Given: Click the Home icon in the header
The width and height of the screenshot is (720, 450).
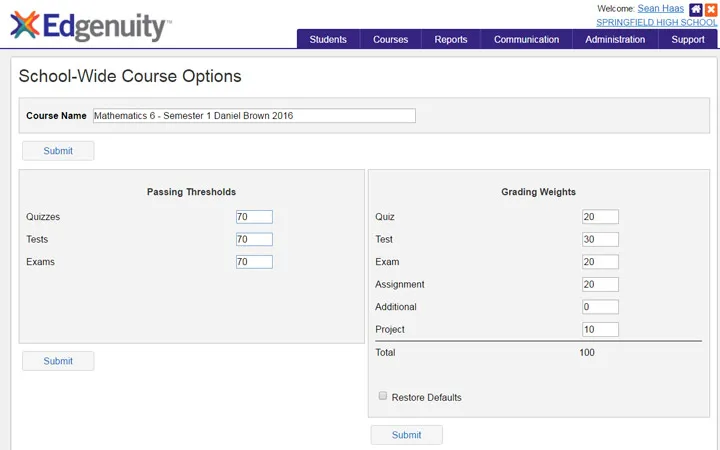Looking at the screenshot, I should pyautogui.click(x=696, y=9).
